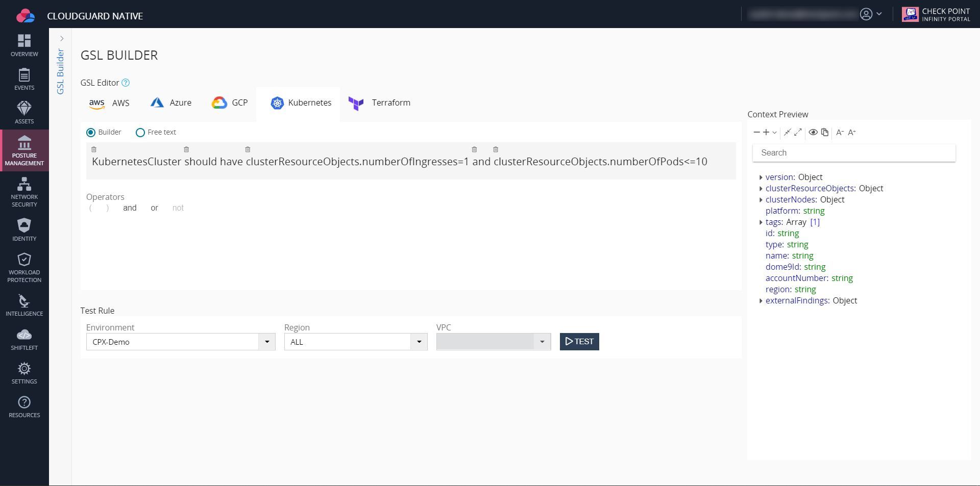Collapse tree level with minus icon
The height and width of the screenshot is (486, 980).
tap(756, 132)
